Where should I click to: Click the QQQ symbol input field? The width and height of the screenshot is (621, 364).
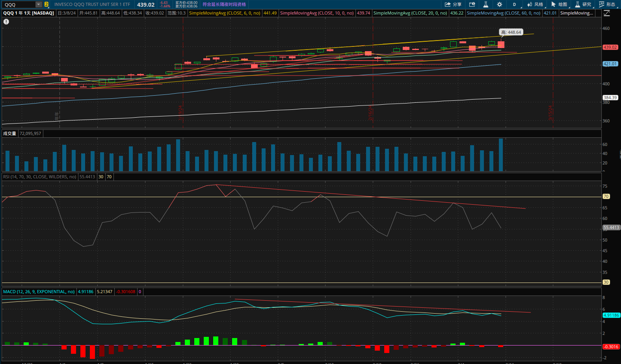(19, 5)
